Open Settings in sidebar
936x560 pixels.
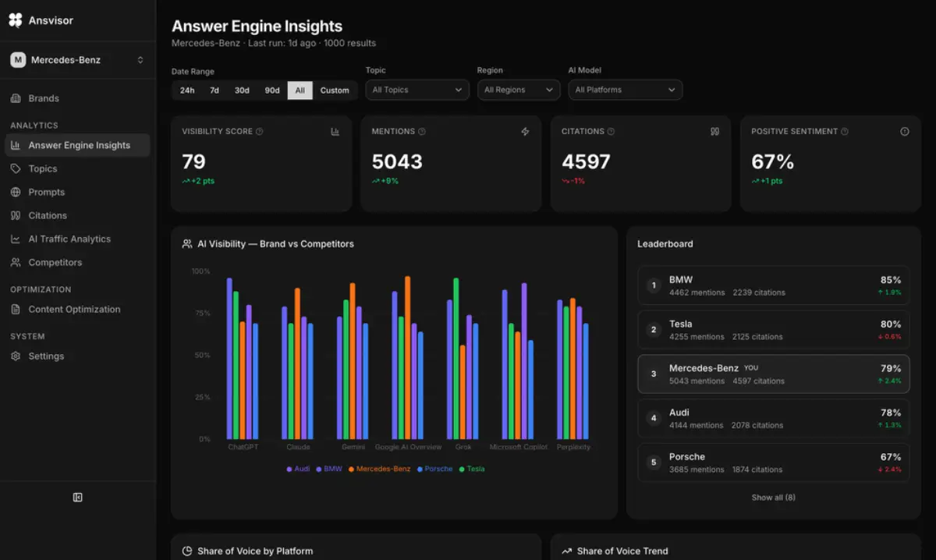pos(77,356)
